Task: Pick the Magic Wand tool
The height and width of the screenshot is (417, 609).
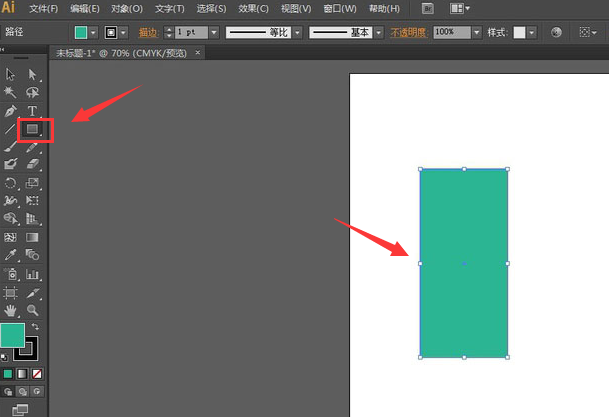Action: click(11, 92)
